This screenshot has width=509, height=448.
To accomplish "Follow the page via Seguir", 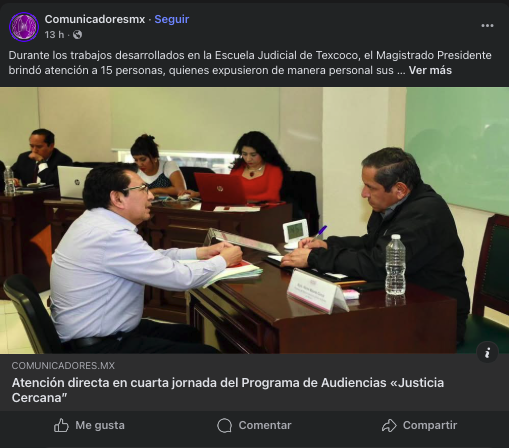I will (x=172, y=19).
